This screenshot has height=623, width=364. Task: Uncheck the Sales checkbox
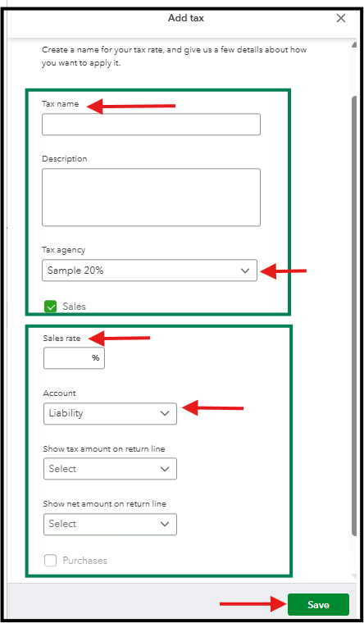click(x=51, y=307)
